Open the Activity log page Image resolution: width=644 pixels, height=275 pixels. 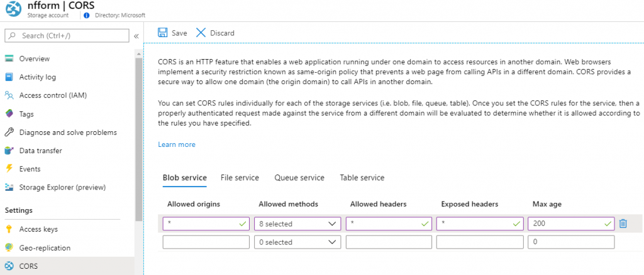[x=37, y=77]
